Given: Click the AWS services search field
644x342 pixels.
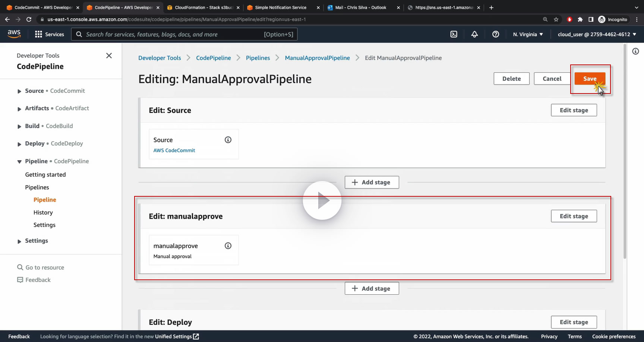Looking at the screenshot, I should point(174,34).
